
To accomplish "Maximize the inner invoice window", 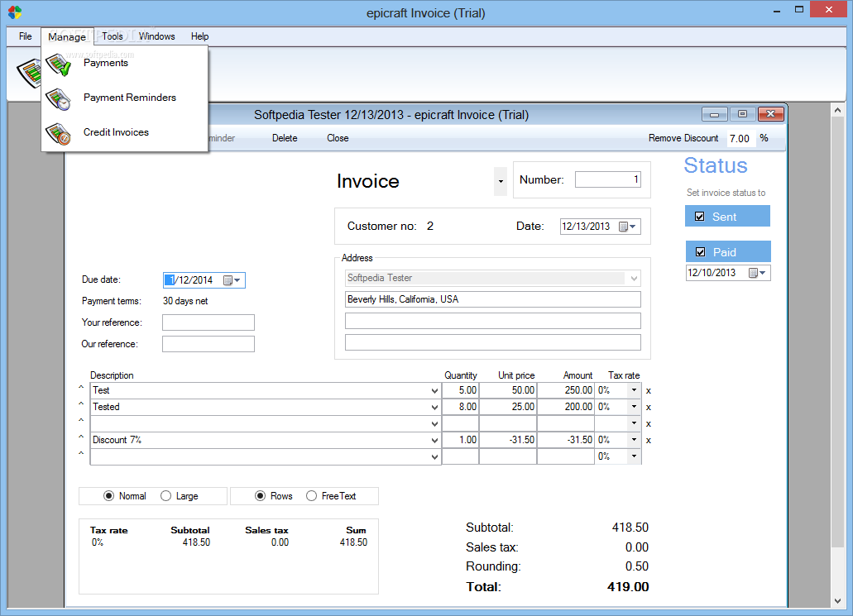I will pos(742,114).
